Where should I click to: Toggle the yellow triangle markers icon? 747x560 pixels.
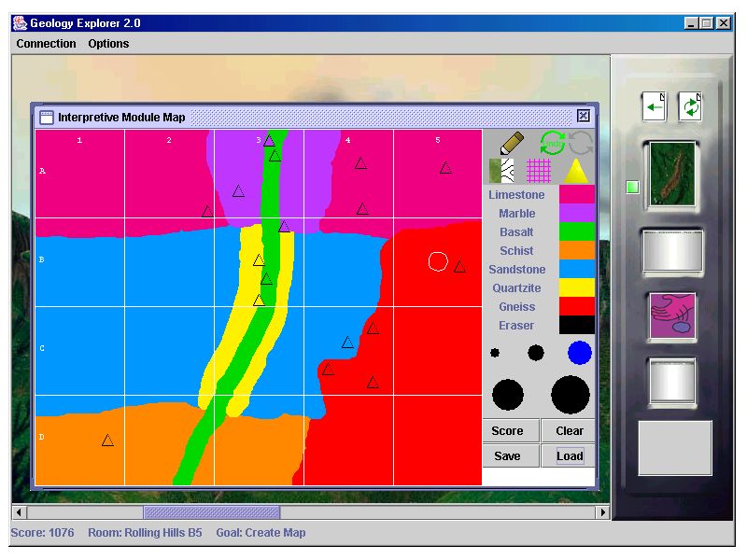point(575,171)
